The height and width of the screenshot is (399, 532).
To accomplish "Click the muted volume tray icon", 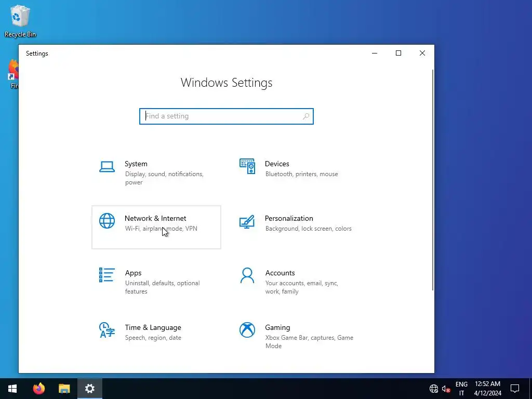I will (x=446, y=389).
